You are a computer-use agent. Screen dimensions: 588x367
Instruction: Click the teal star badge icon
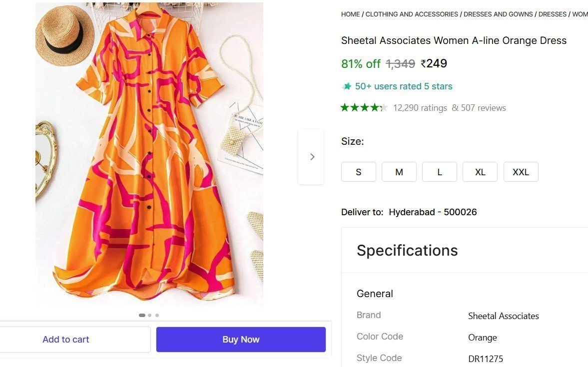pyautogui.click(x=347, y=86)
